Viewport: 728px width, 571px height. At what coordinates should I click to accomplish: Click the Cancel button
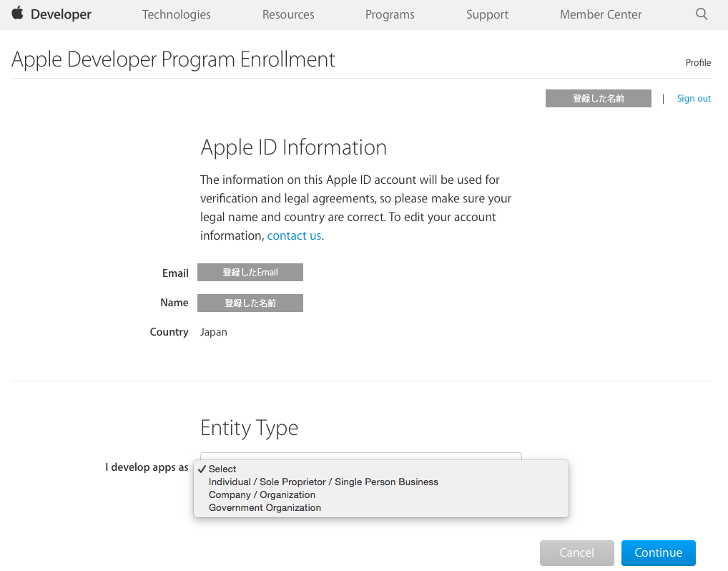[x=576, y=553]
